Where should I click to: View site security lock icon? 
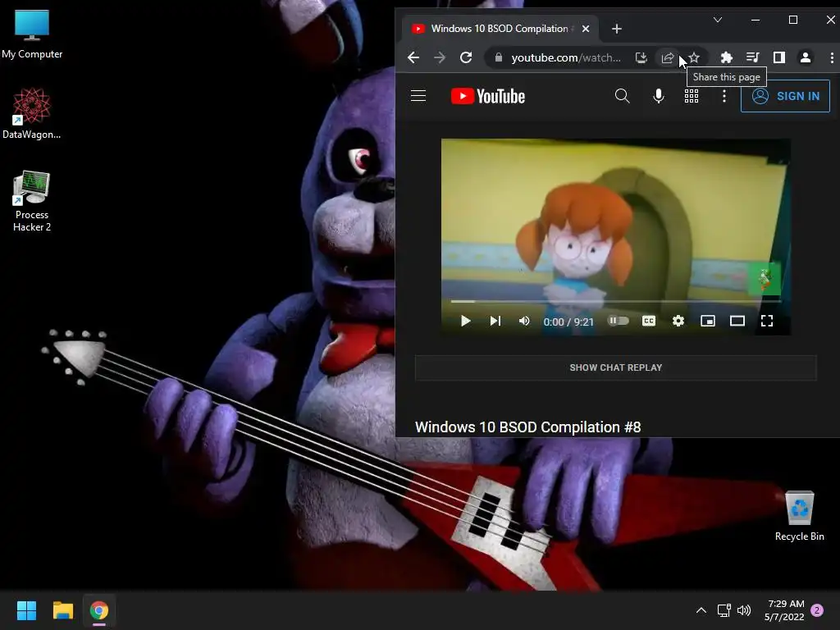point(498,57)
